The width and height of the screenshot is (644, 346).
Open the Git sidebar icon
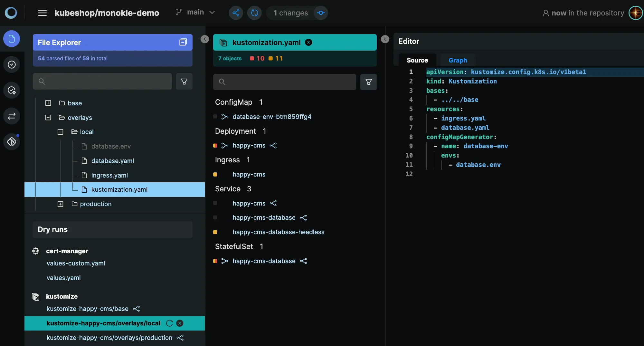(12, 142)
